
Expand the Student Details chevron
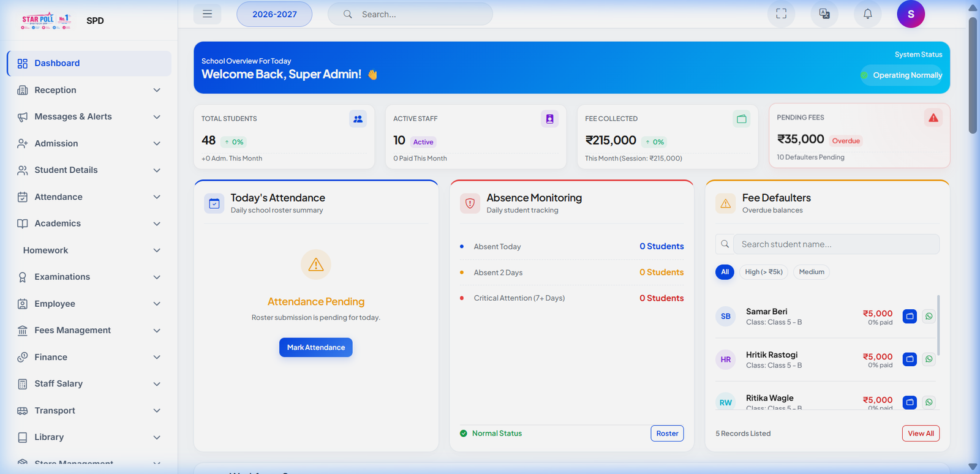[x=157, y=170]
